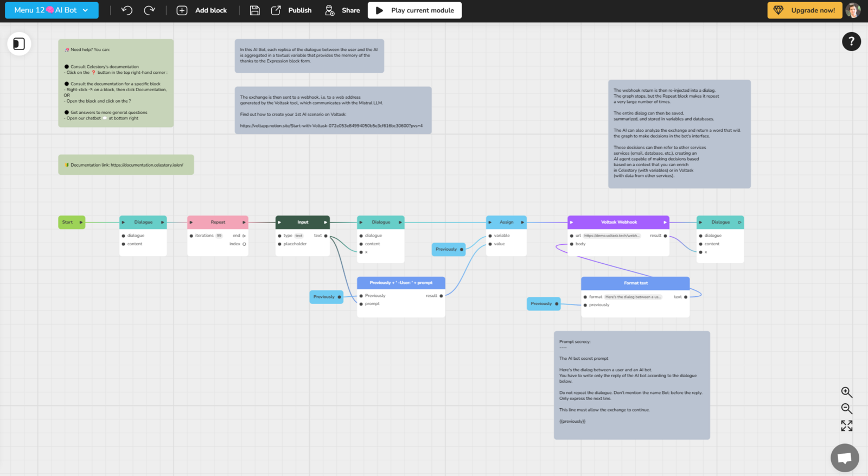Select the Format text block header
The width and height of the screenshot is (868, 476).
pos(635,283)
